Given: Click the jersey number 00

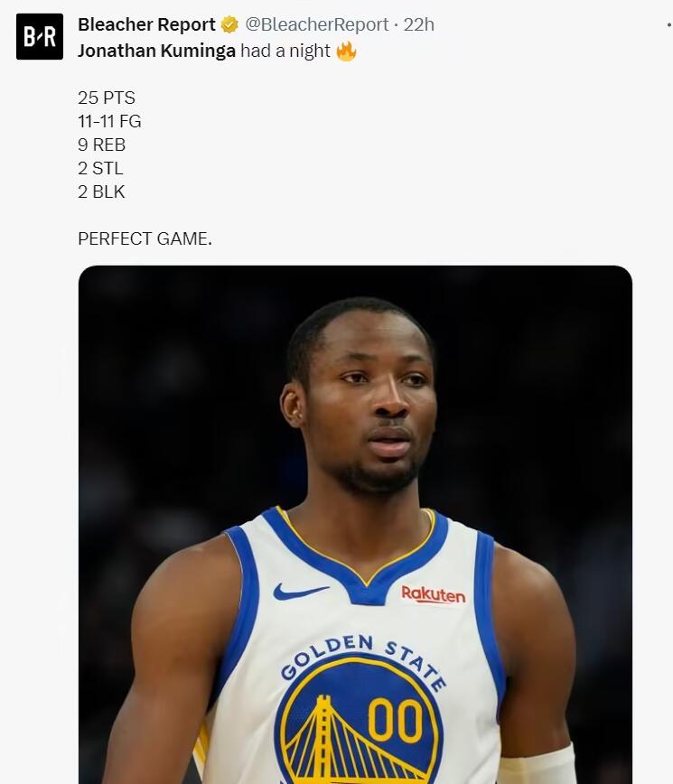Looking at the screenshot, I should 396,721.
